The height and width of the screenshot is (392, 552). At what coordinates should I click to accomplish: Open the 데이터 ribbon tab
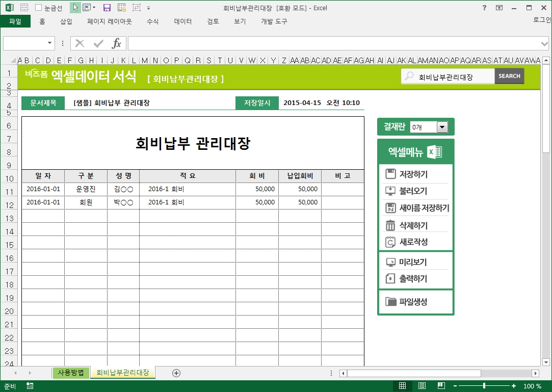coord(183,21)
